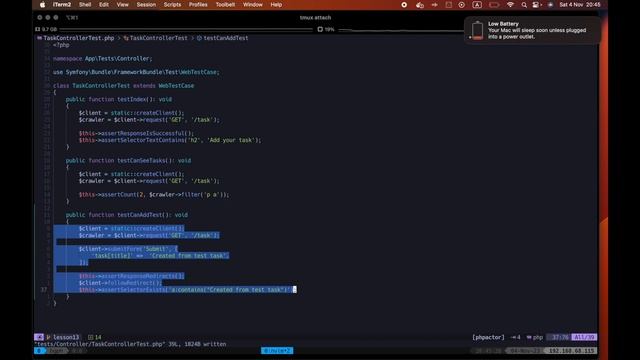Click the diagnostics count 14 indicator
This screenshot has height=360, width=640.
(95, 337)
